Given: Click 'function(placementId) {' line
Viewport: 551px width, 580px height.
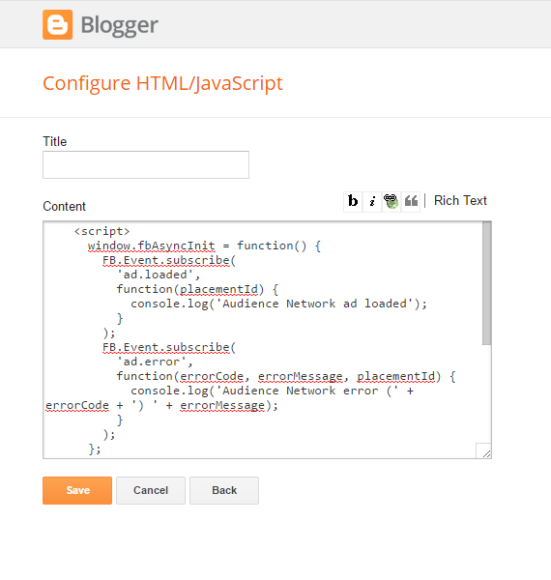Looking at the screenshot, I should coord(197,289).
